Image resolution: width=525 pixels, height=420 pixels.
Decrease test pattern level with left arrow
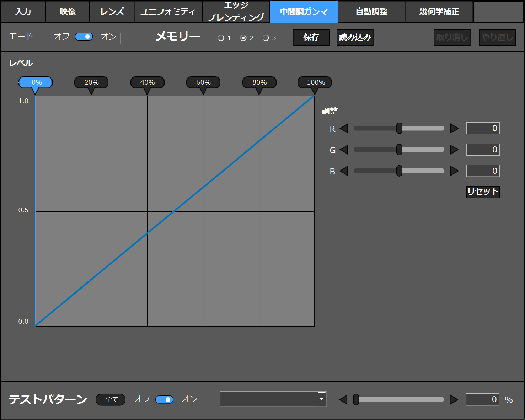(343, 399)
